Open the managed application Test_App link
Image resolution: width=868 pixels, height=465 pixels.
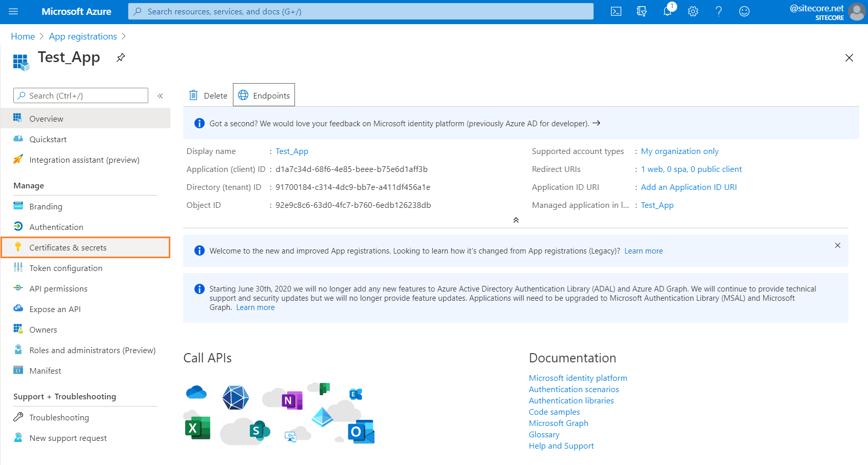(657, 205)
